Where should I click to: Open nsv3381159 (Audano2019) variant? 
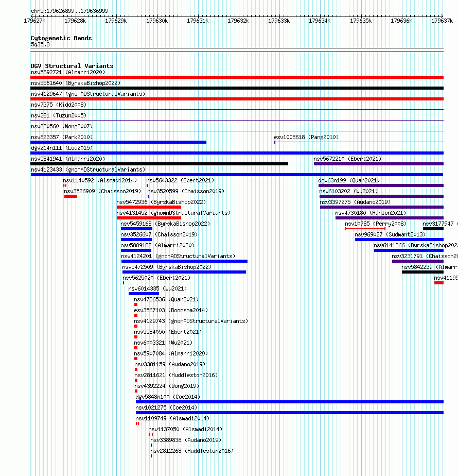[x=170, y=364]
